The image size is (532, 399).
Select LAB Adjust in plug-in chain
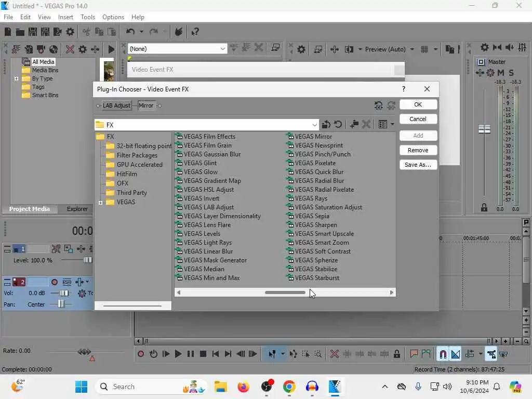[x=116, y=105]
